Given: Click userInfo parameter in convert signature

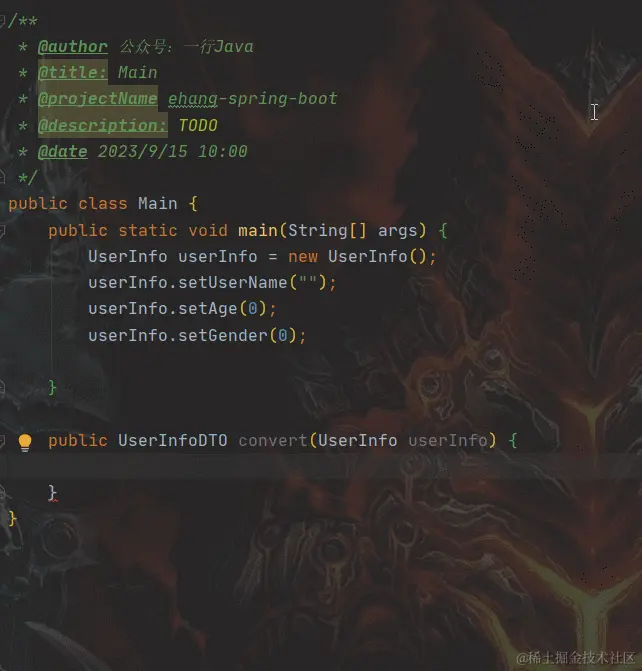Looking at the screenshot, I should (x=448, y=441).
